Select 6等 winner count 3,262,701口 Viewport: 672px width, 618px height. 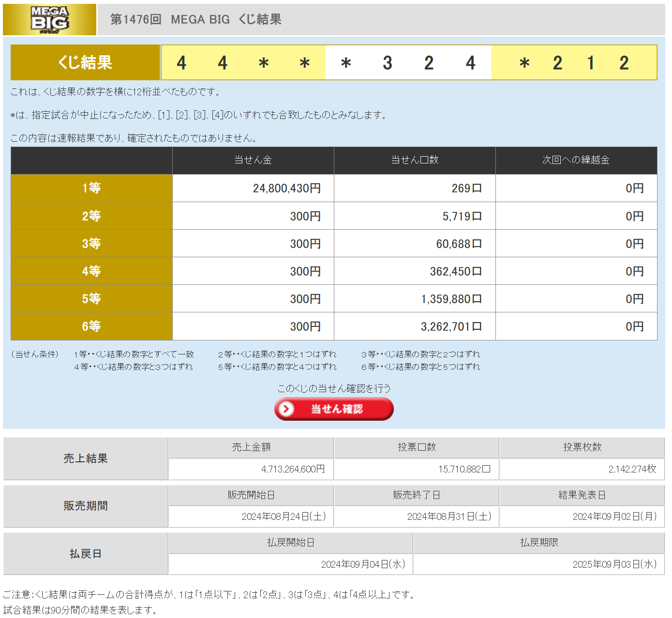[451, 326]
